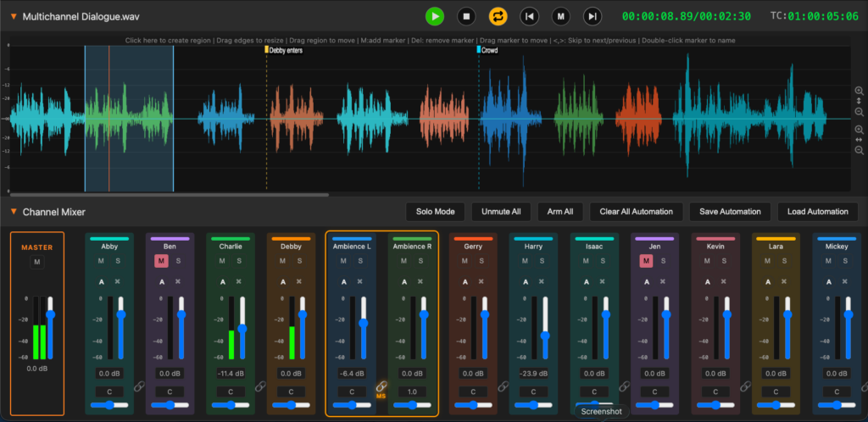Image resolution: width=868 pixels, height=422 pixels.
Task: Click the link icon between Ambience L and R
Action: click(x=381, y=386)
